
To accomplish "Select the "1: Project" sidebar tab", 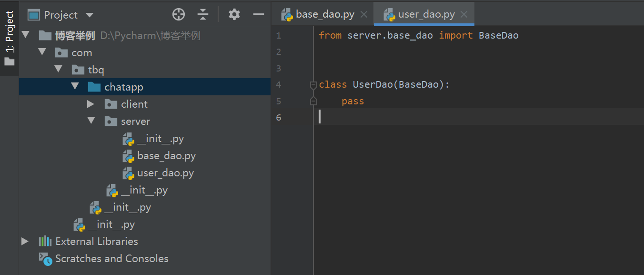I will (9, 29).
